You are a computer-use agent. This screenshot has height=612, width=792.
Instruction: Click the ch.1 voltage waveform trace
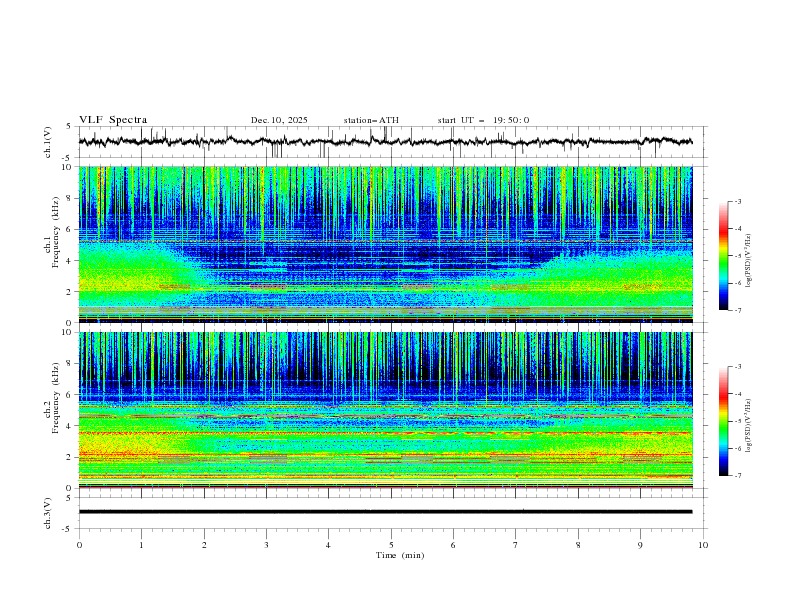(385, 142)
